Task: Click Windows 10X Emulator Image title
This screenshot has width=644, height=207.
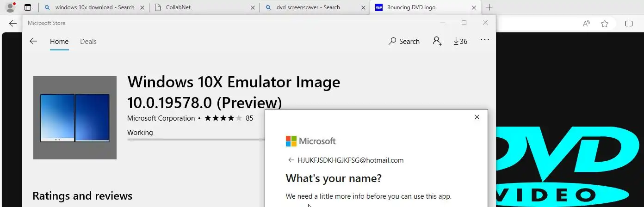Action: (234, 92)
